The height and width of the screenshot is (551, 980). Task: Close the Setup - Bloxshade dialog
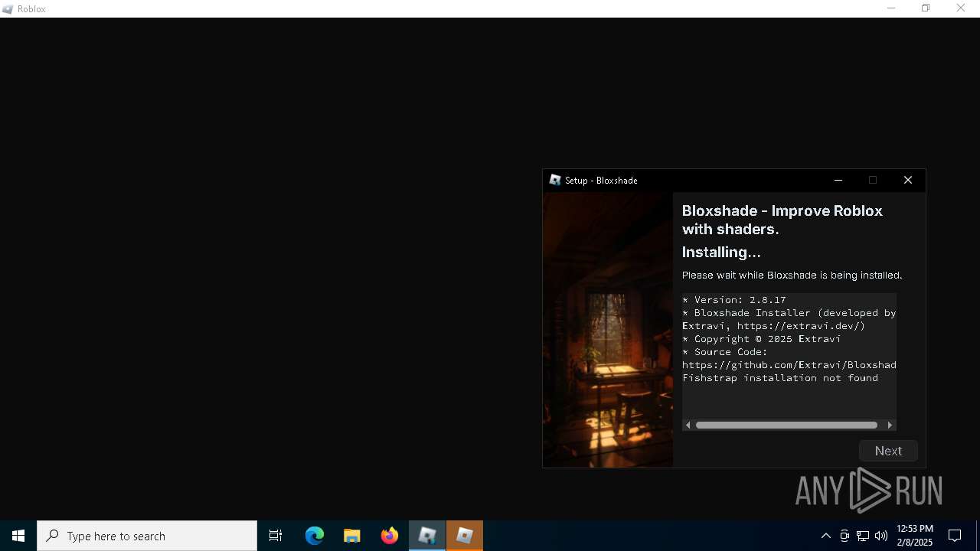click(908, 180)
